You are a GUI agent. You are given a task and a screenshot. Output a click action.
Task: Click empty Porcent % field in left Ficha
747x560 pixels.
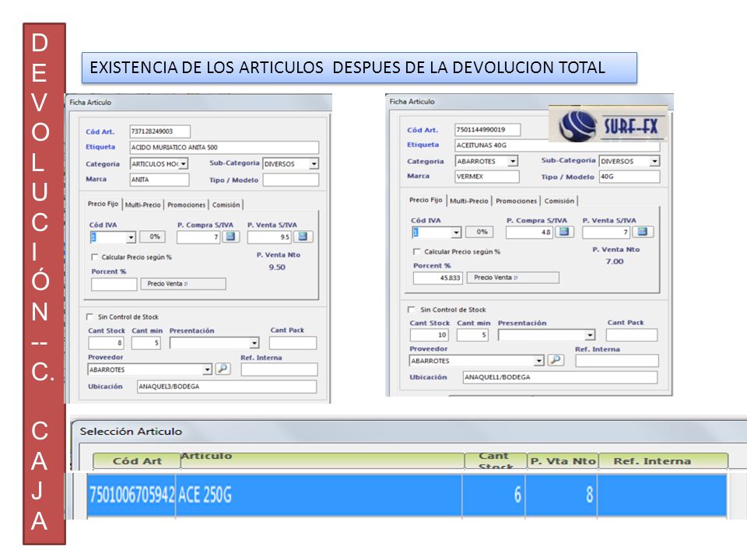click(x=114, y=285)
